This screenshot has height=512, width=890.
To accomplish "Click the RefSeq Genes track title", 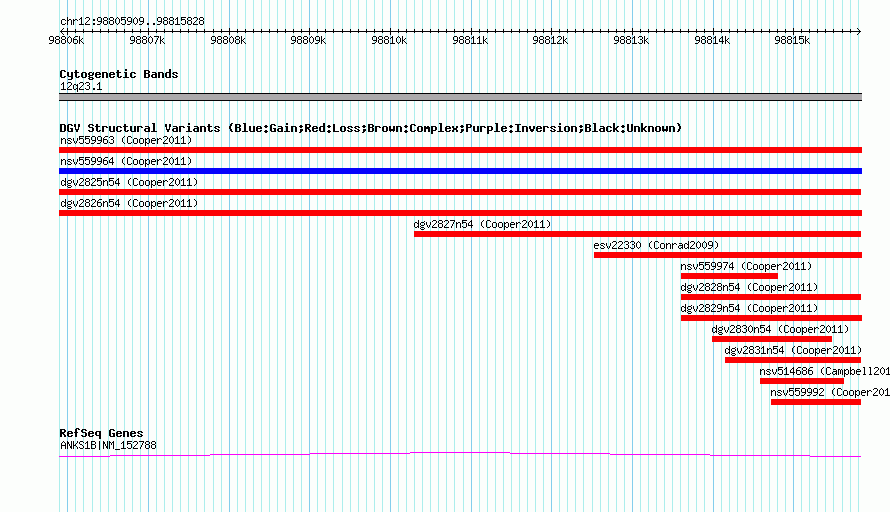I will [101, 433].
